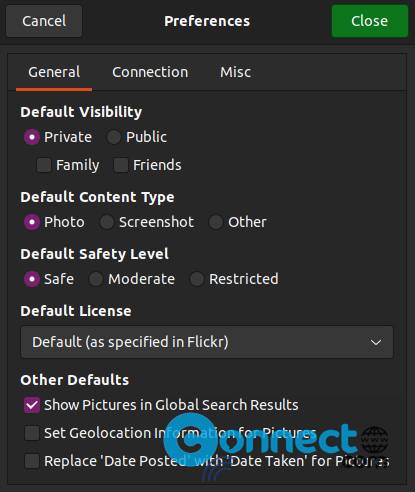Select the General tab
415x492 pixels.
[x=54, y=72]
